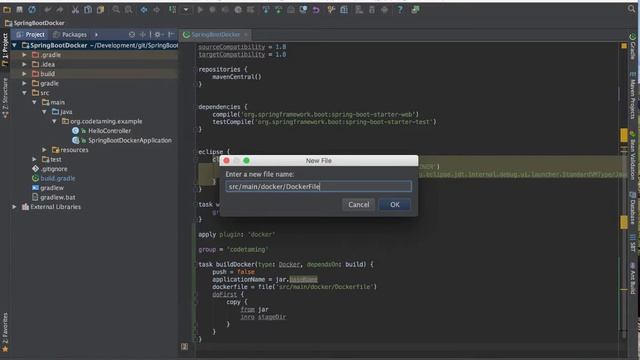Viewport: 640px width, 360px height.
Task: Open the run configuration dropdown
Action: click(186, 9)
